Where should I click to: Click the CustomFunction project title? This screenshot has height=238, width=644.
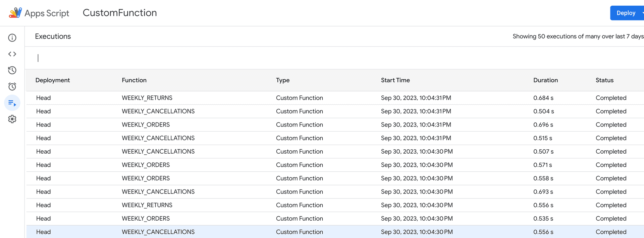tap(120, 13)
